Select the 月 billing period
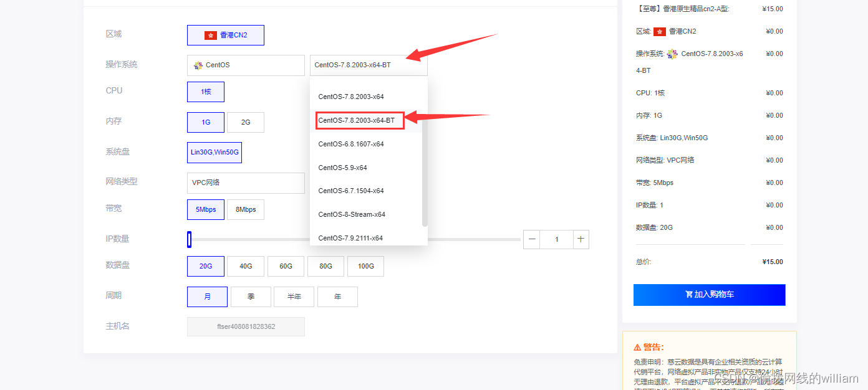Viewport: 868px width, 390px height. point(207,297)
